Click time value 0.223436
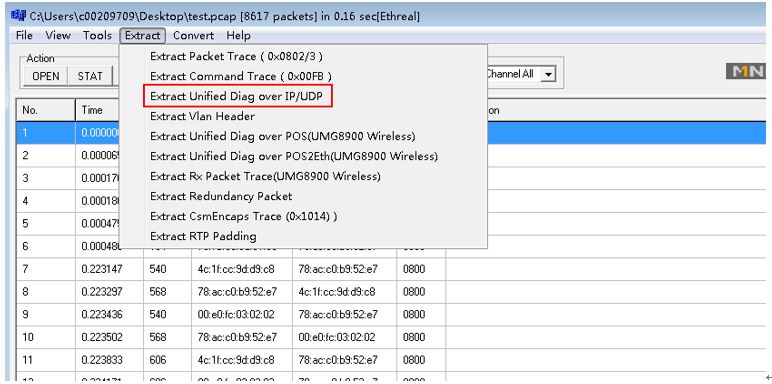The image size is (772, 384). tap(102, 315)
